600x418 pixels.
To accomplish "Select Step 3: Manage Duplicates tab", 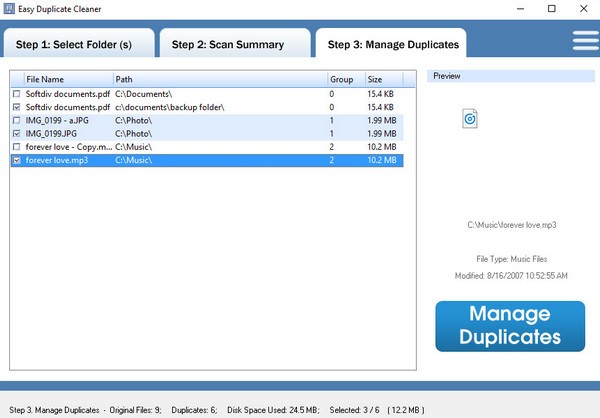I will (x=391, y=44).
